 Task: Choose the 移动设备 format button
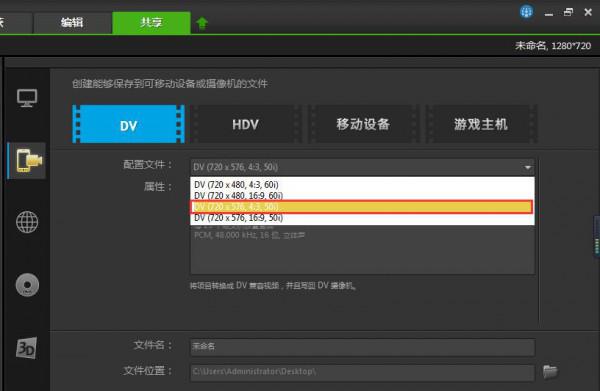pos(363,124)
